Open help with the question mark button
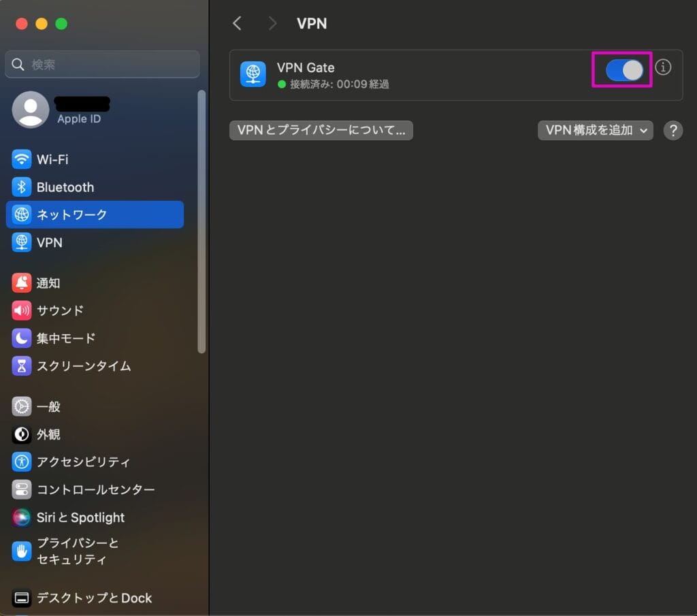Image resolution: width=697 pixels, height=616 pixels. (673, 130)
